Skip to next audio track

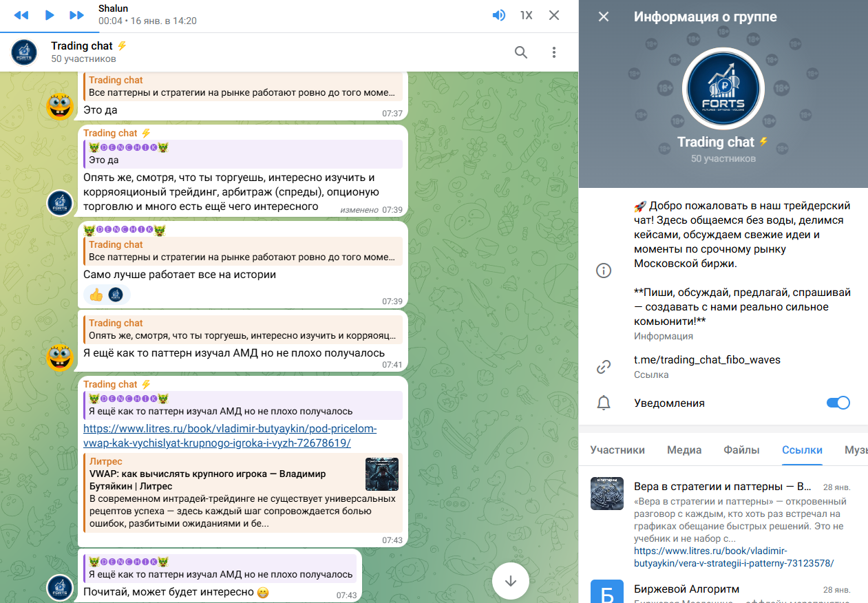76,15
